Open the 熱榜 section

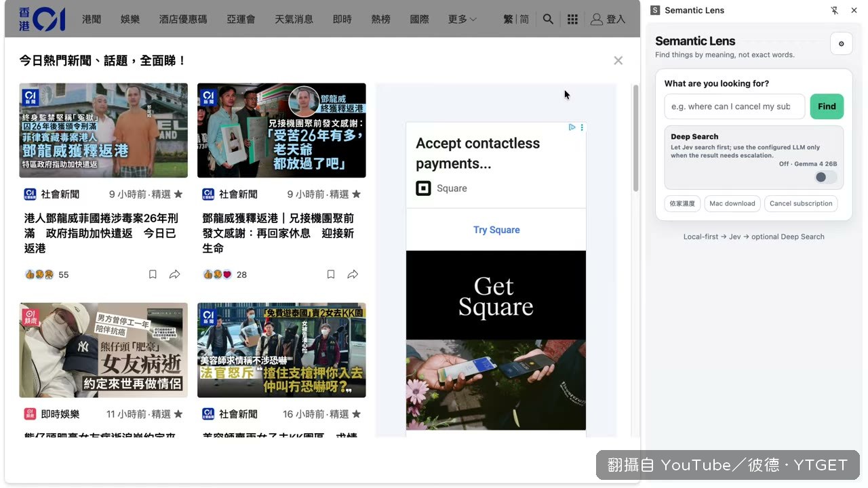coord(381,19)
